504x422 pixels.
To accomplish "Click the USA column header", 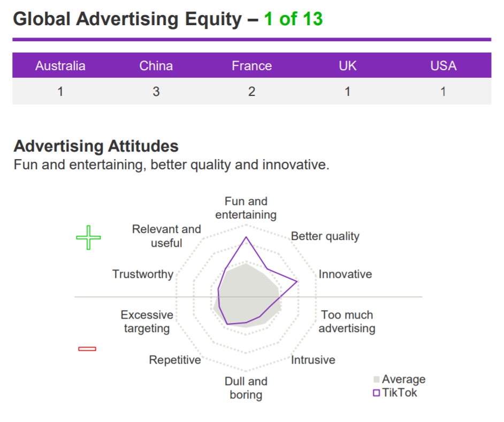I will (443, 66).
